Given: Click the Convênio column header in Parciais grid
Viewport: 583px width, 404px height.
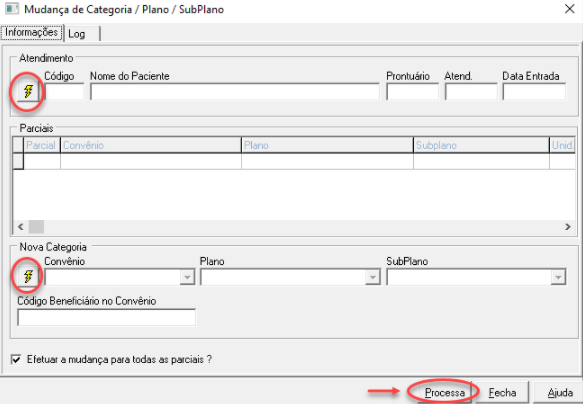Looking at the screenshot, I should point(151,145).
